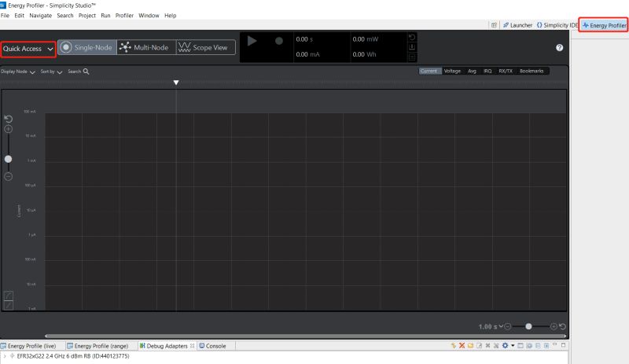Toggle the Avg display filter
This screenshot has height=364, width=629.
472,71
